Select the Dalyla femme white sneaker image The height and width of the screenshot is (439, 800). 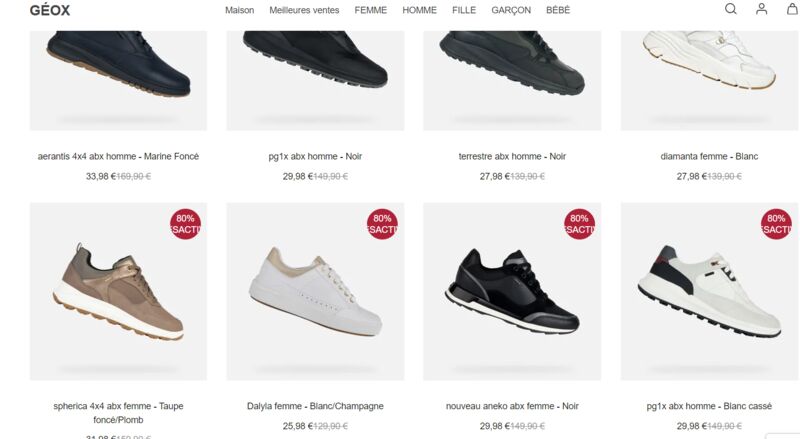315,291
